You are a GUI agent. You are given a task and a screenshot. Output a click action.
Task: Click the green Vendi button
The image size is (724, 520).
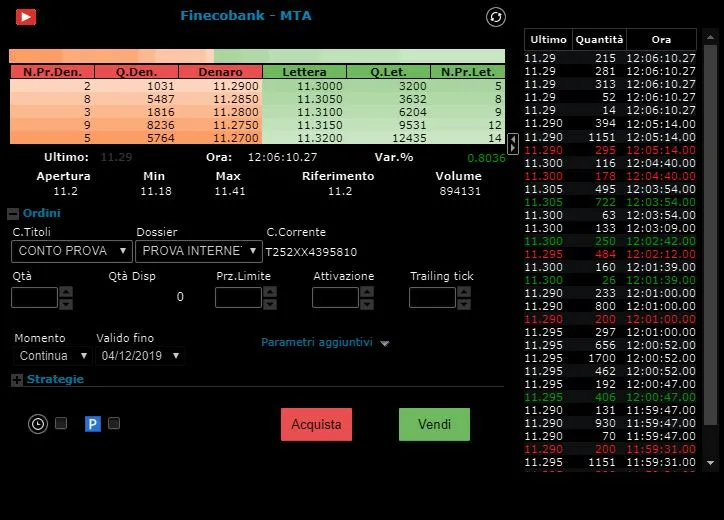[x=434, y=424]
